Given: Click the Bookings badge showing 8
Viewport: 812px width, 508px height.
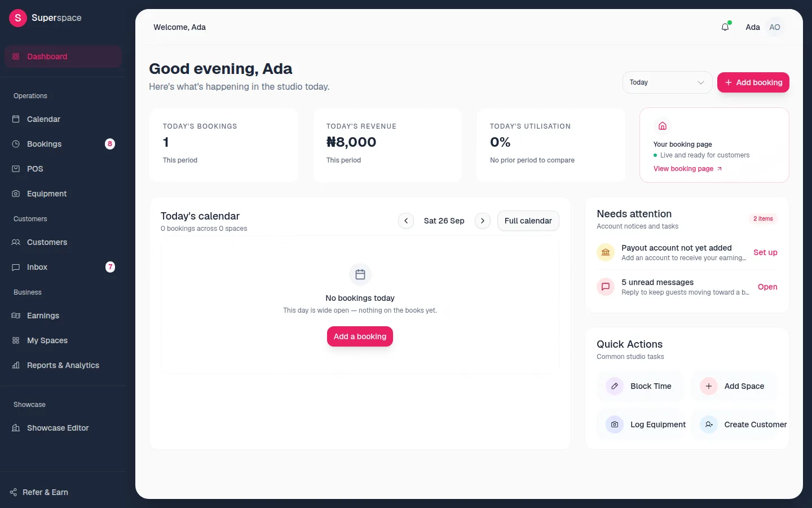Looking at the screenshot, I should (110, 144).
